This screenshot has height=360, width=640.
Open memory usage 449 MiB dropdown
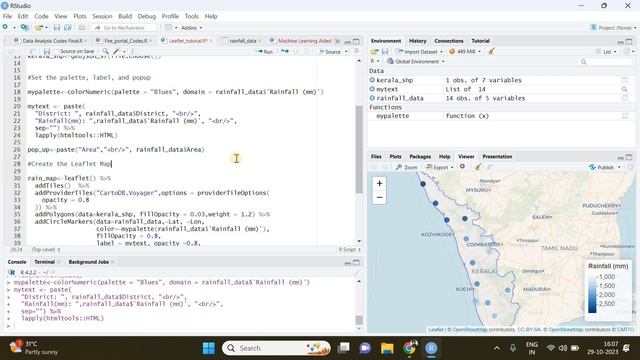(465, 51)
